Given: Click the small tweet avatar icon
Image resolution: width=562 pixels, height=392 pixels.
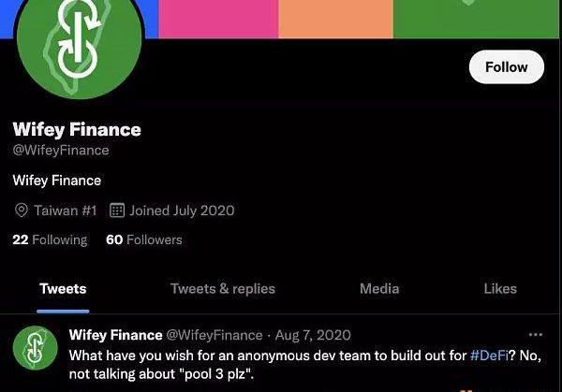Looking at the screenshot, I should click(36, 348).
